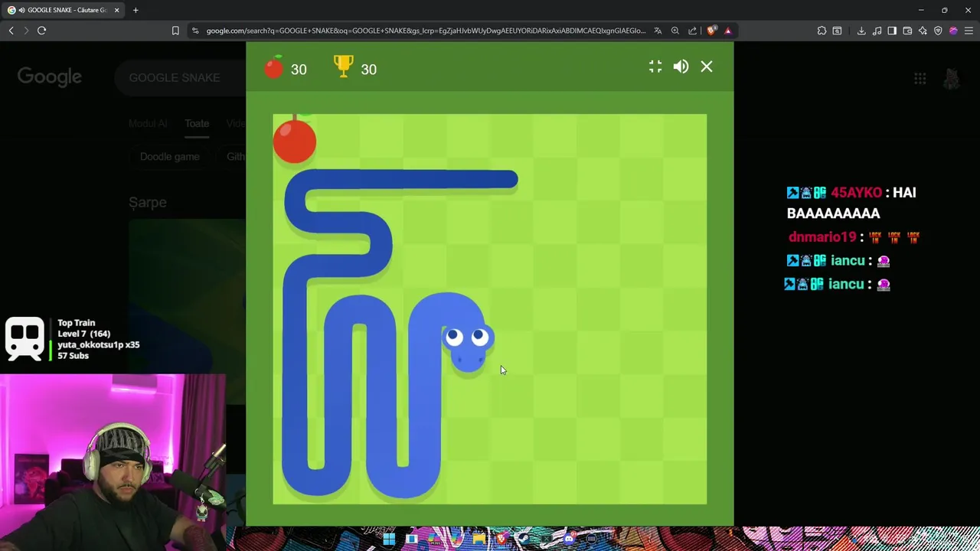Click the dnmario19 chat username
The width and height of the screenshot is (980, 551).
(x=822, y=237)
